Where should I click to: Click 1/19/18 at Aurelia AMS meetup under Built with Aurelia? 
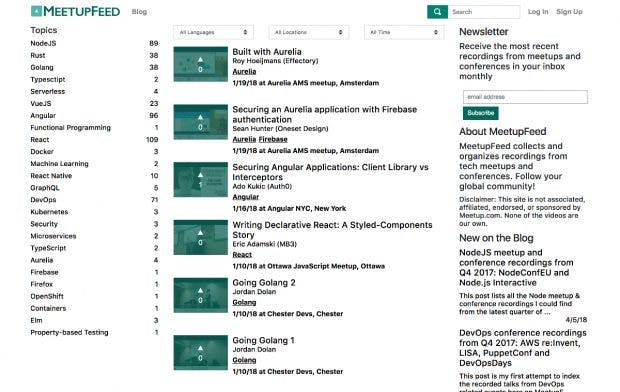(306, 83)
